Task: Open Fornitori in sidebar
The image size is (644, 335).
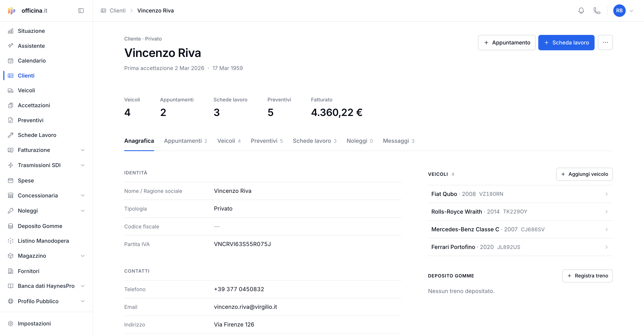Action: pos(46,271)
